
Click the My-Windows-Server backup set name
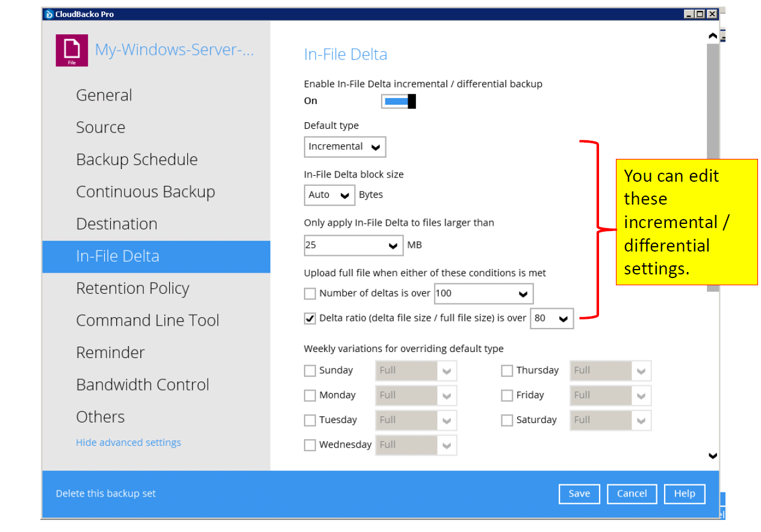(x=174, y=50)
